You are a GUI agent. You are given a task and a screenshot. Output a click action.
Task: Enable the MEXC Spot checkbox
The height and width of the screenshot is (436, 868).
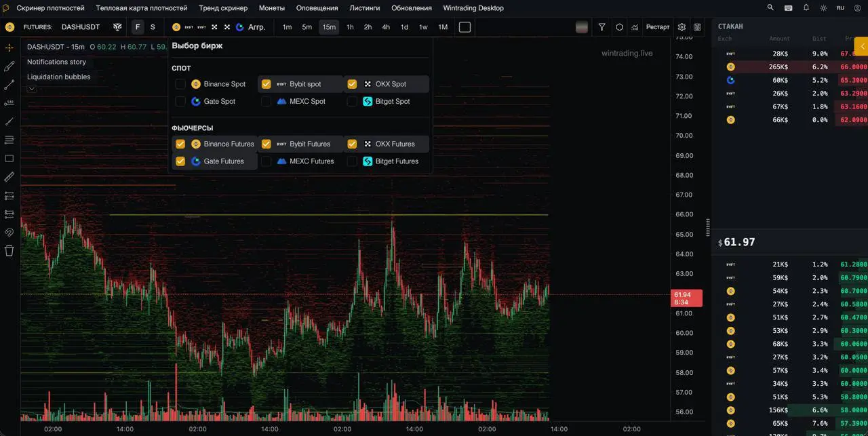(266, 101)
